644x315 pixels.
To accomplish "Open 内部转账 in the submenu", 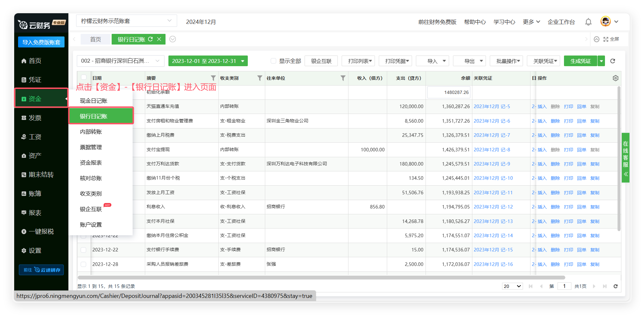I will (x=91, y=132).
